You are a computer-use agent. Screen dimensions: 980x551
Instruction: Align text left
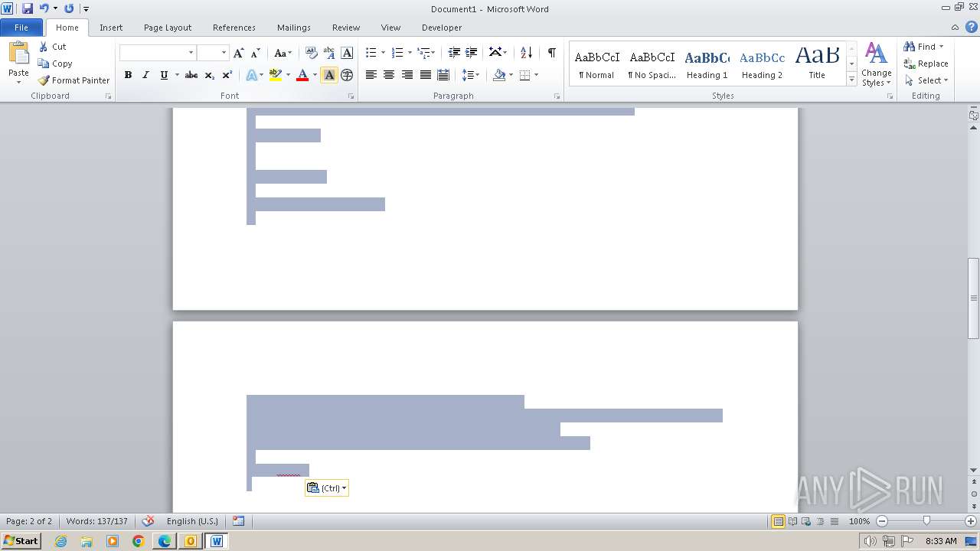point(371,75)
